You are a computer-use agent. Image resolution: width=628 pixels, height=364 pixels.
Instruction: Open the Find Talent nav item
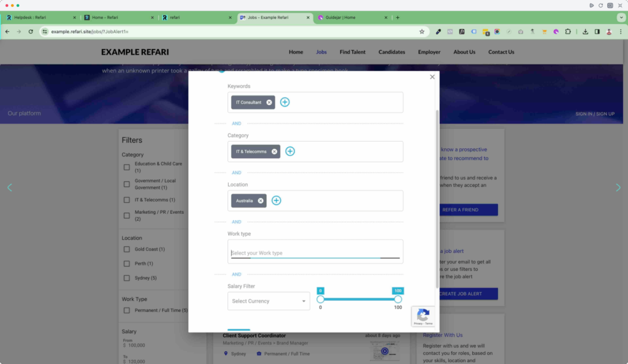[x=353, y=52]
